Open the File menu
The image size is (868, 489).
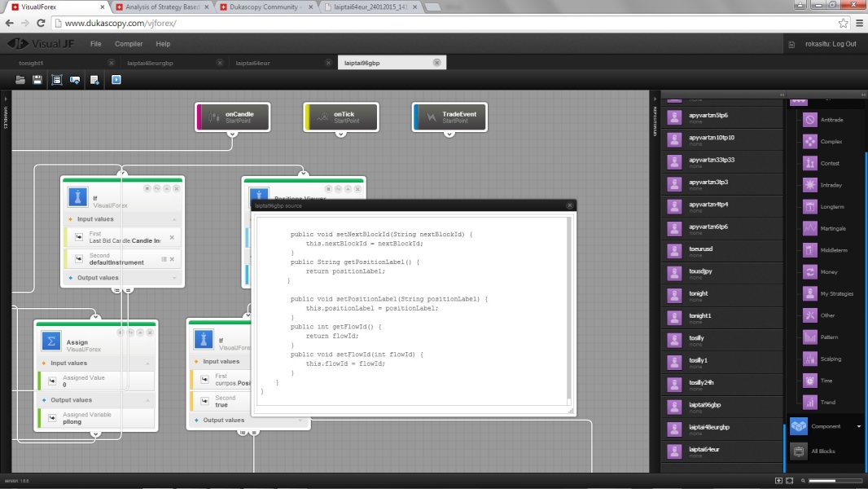coord(96,44)
